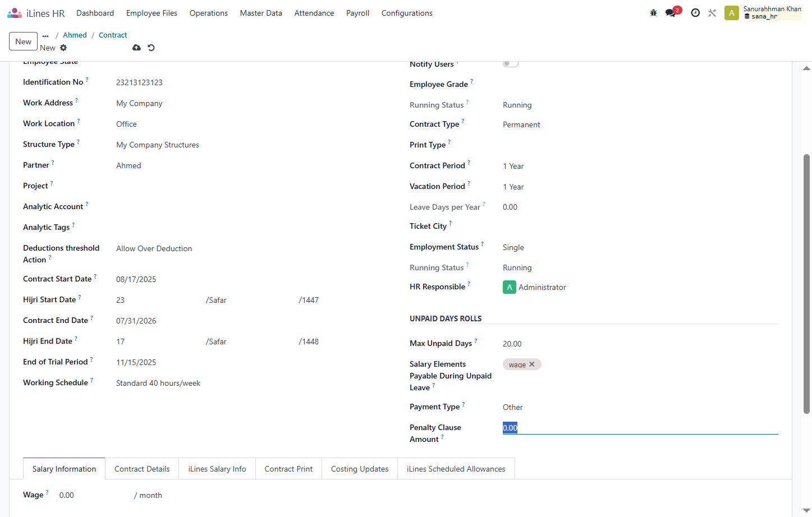Open the Structure Type dropdown field
The image size is (812, 517).
point(254,145)
